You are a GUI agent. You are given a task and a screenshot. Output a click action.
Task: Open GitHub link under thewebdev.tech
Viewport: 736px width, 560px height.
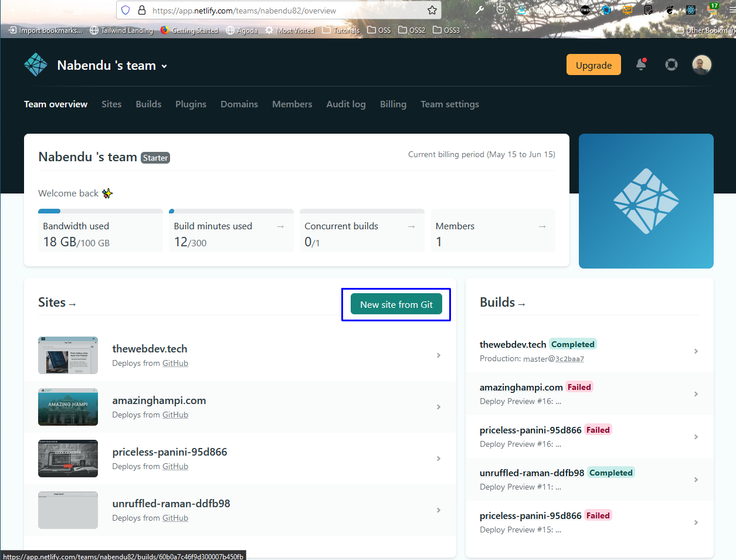point(175,364)
